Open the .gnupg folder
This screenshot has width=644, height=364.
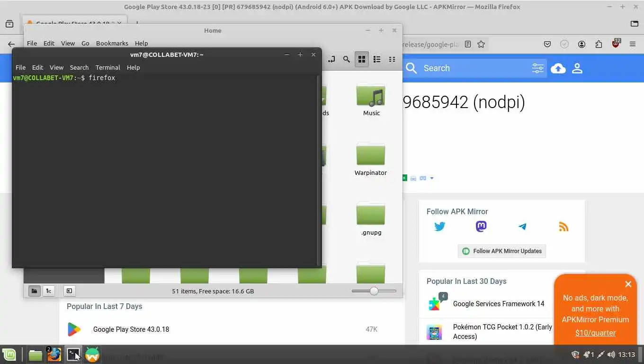pyautogui.click(x=371, y=219)
